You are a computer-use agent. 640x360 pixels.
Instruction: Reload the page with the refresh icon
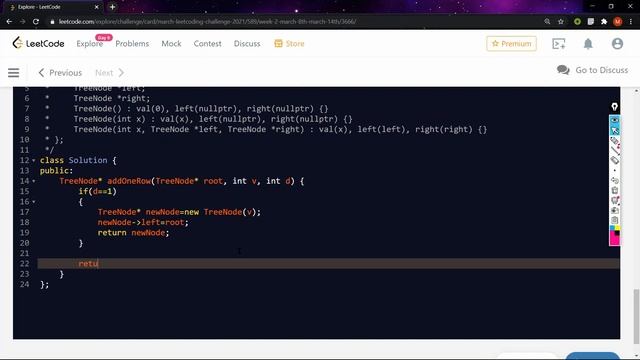click(36, 22)
